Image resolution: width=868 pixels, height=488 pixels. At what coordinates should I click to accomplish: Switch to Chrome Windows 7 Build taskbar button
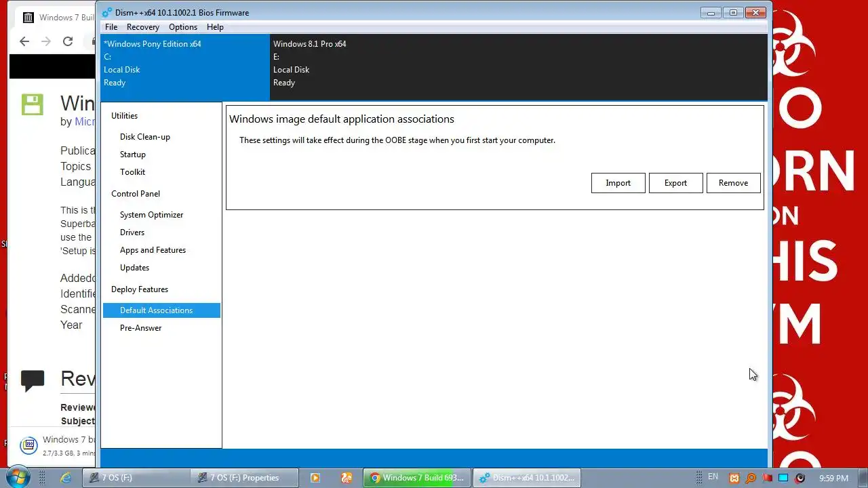click(x=417, y=478)
